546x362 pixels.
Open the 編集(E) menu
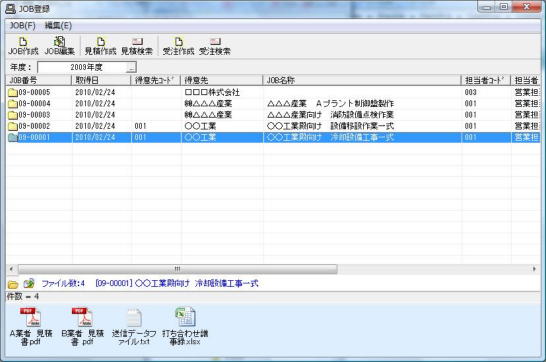(58, 26)
